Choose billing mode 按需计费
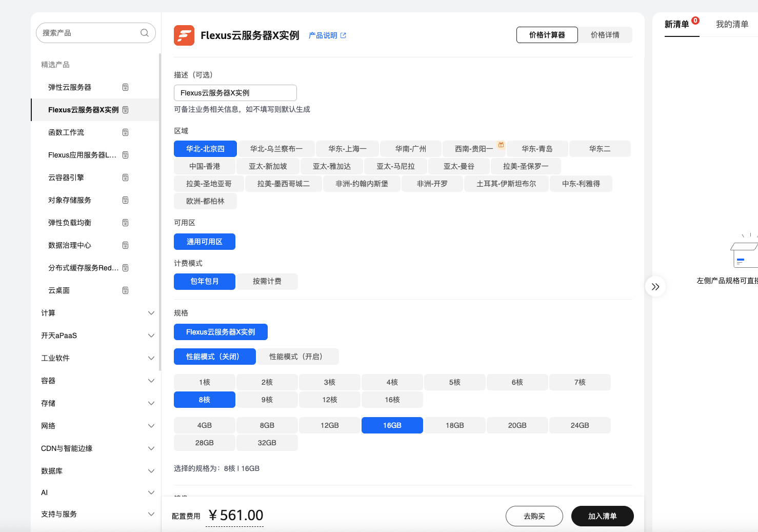This screenshot has height=532, width=758. [267, 281]
